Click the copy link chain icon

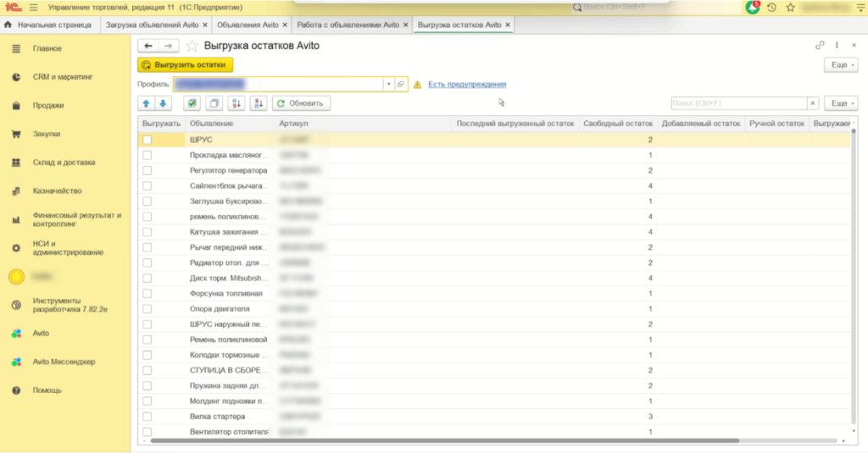pyautogui.click(x=820, y=46)
